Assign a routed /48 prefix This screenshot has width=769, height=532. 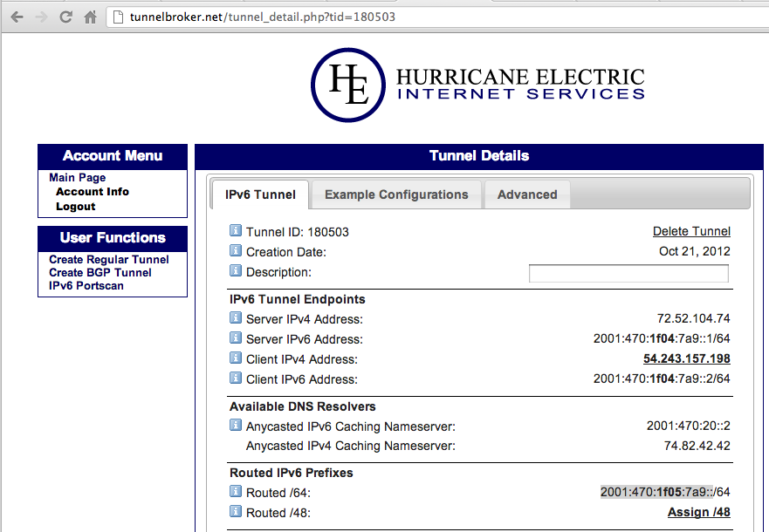click(698, 512)
